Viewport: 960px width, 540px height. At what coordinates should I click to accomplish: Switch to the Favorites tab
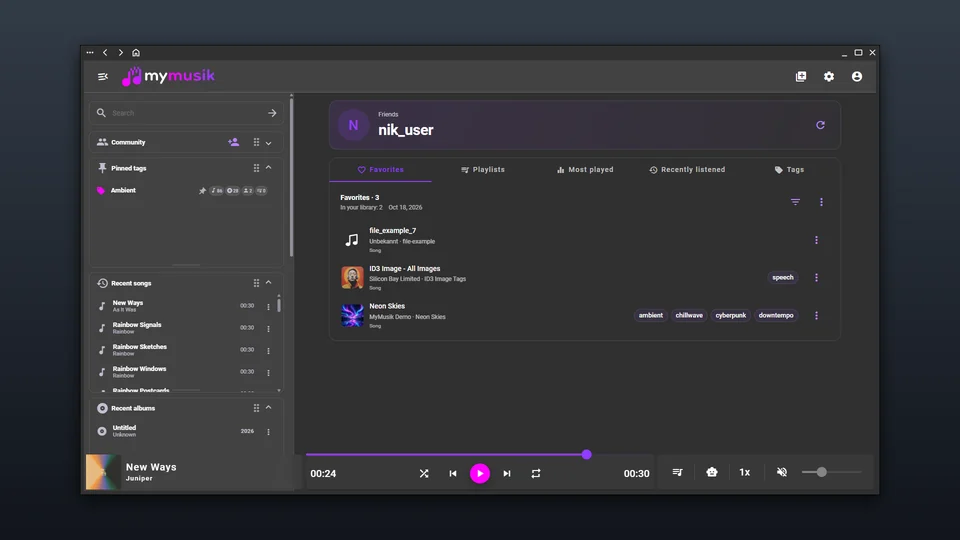(x=380, y=170)
